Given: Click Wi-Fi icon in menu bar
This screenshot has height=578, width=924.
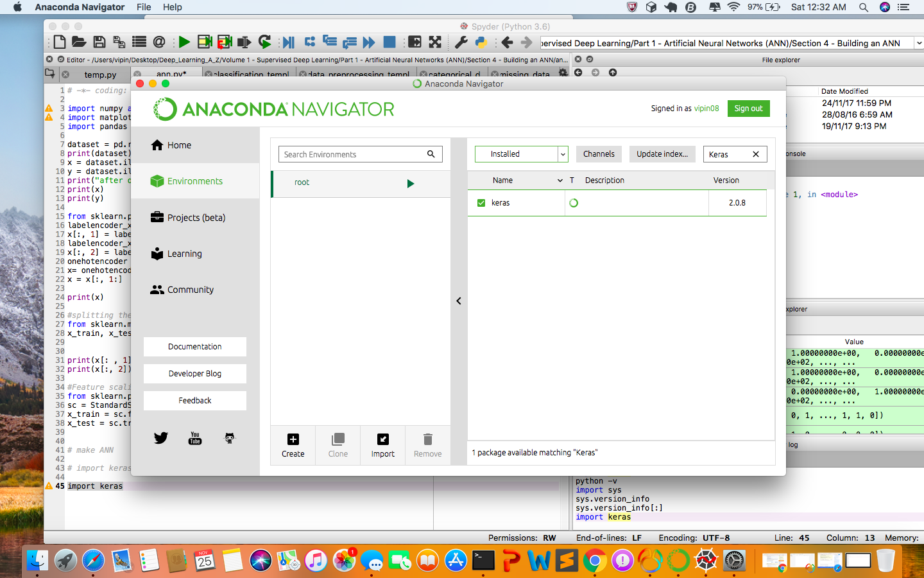Looking at the screenshot, I should tap(733, 7).
